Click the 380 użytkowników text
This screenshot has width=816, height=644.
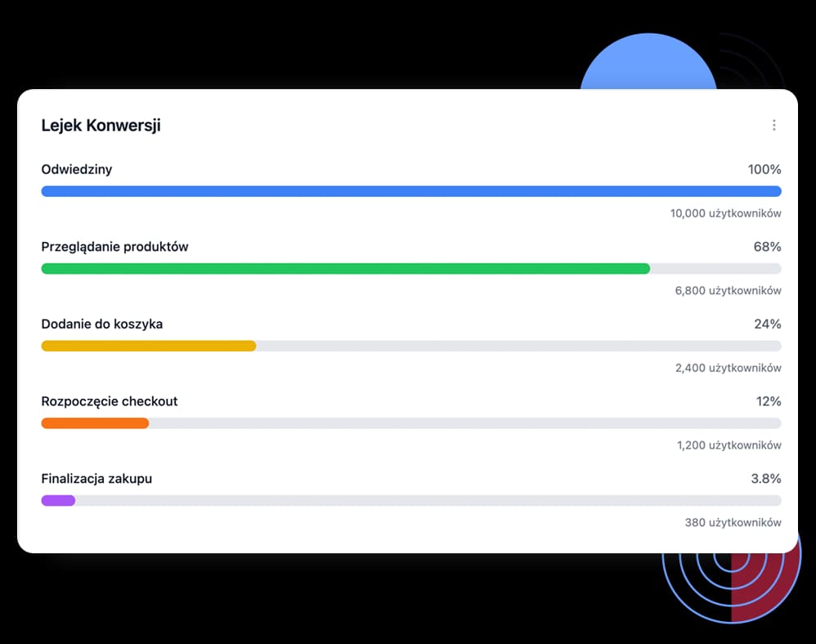click(733, 523)
